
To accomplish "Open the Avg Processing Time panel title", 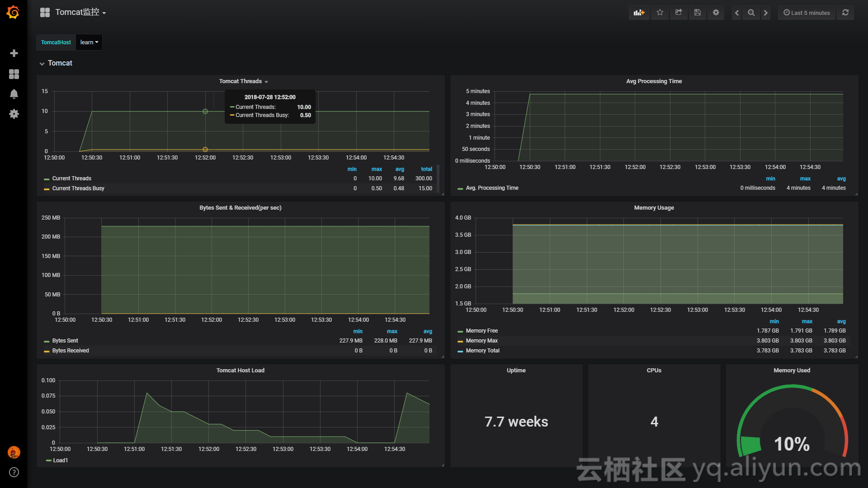I will (x=654, y=81).
